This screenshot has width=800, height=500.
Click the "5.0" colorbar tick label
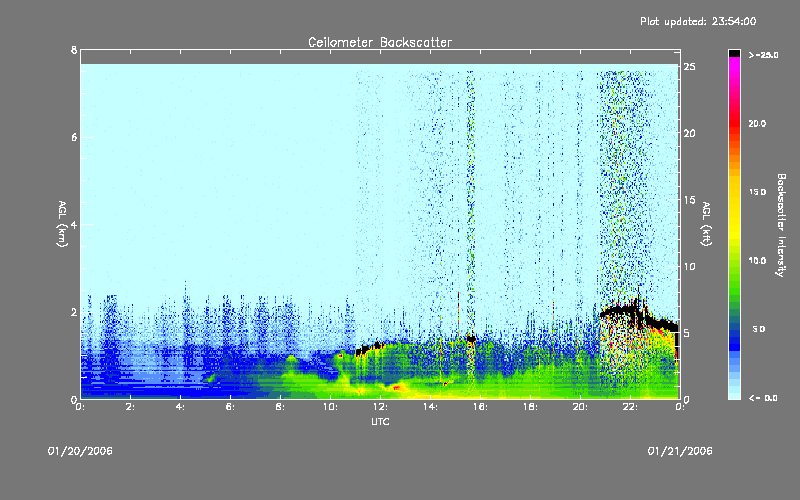(x=759, y=329)
